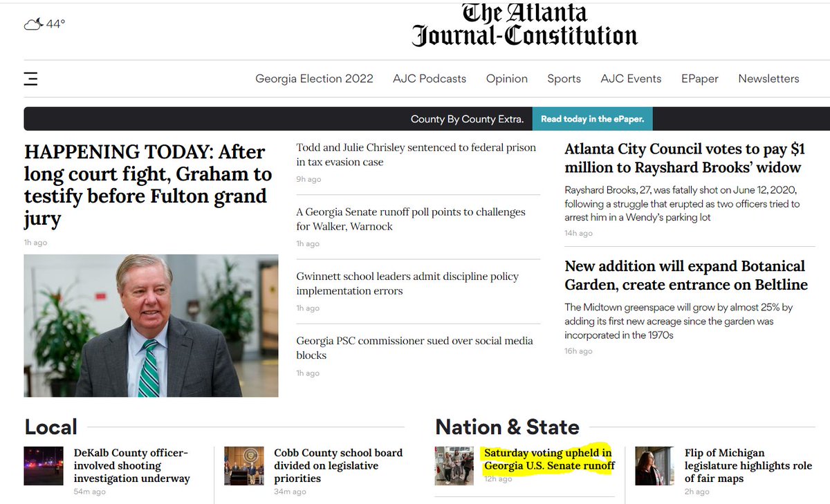The height and width of the screenshot is (504, 830).
Task: Click Michigan legislature story thumbnail
Action: coord(654,466)
